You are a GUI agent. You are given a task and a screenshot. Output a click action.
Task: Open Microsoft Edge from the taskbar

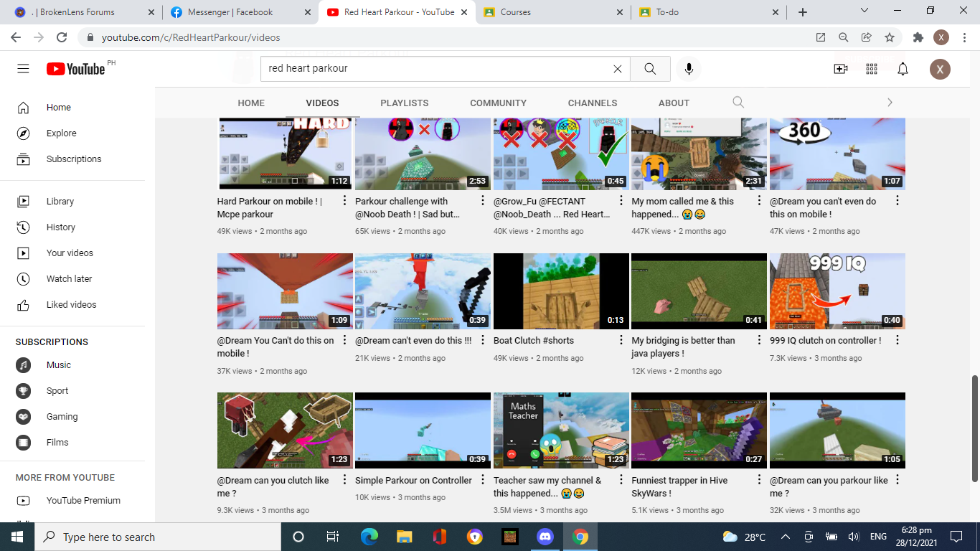[369, 537]
